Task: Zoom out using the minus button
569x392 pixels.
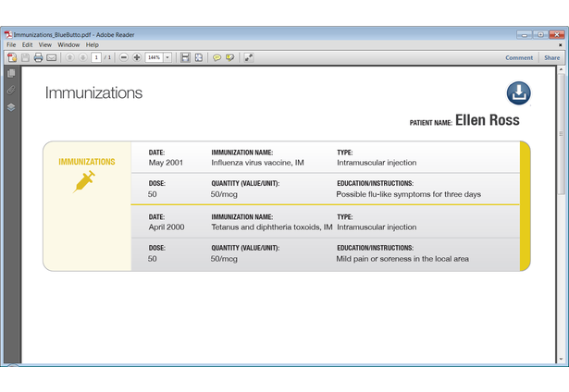Action: (124, 57)
